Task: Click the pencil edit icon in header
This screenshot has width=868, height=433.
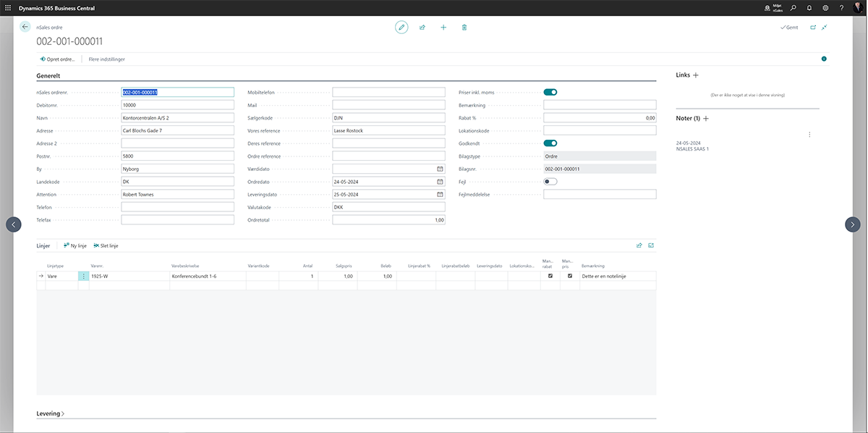Action: (x=401, y=28)
